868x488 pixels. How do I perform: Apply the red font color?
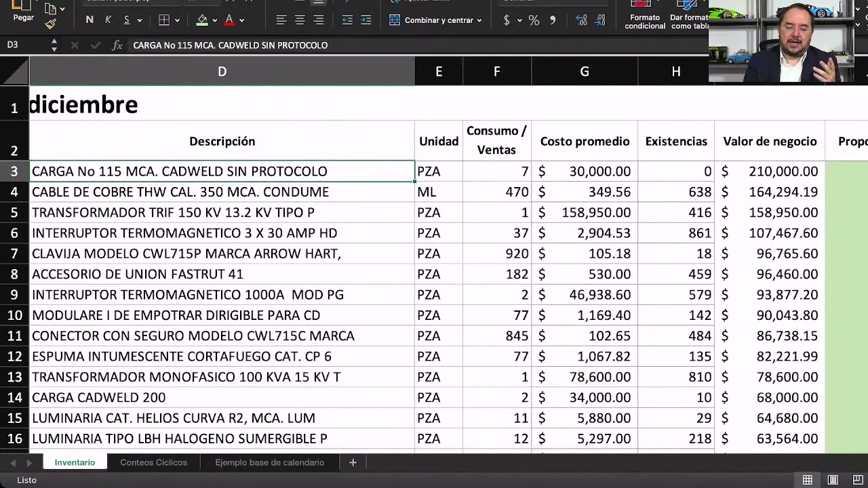pos(229,20)
